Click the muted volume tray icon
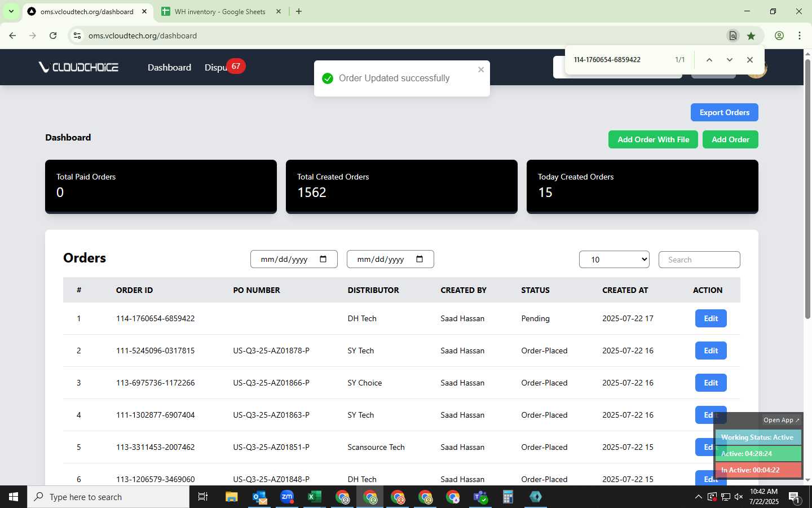This screenshot has height=508, width=812. [739, 497]
